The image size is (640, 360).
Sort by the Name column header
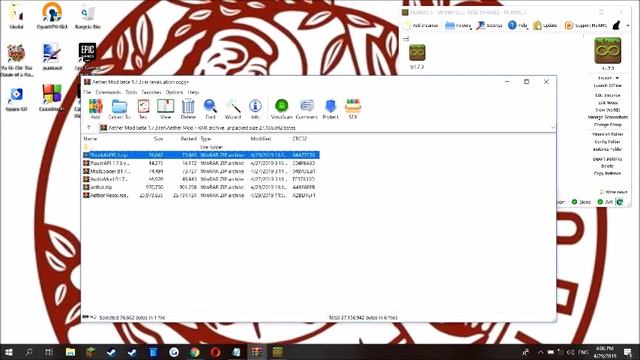90,139
